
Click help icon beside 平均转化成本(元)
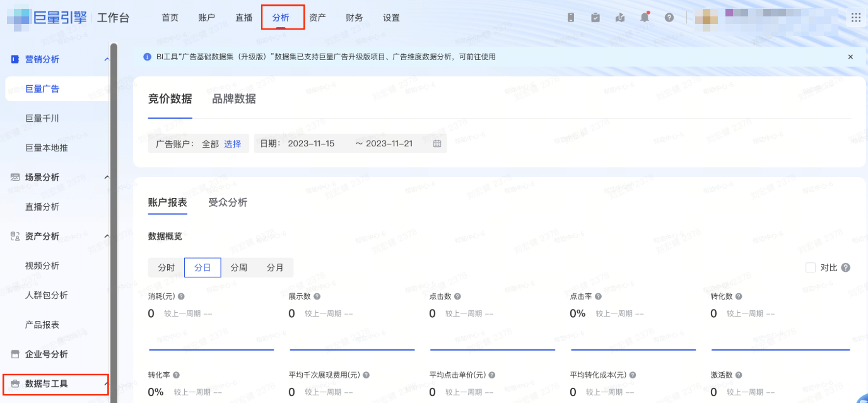[633, 375]
